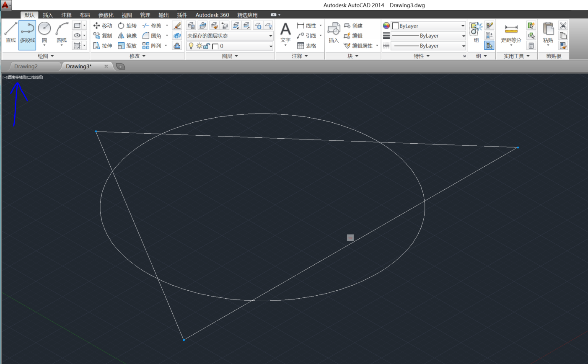Image resolution: width=588 pixels, height=364 pixels.
Task: Select the 圆弧 (Arc) tool
Action: tap(62, 33)
